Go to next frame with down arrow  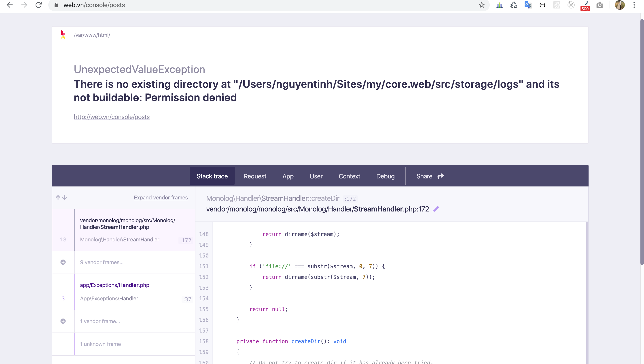pos(65,197)
